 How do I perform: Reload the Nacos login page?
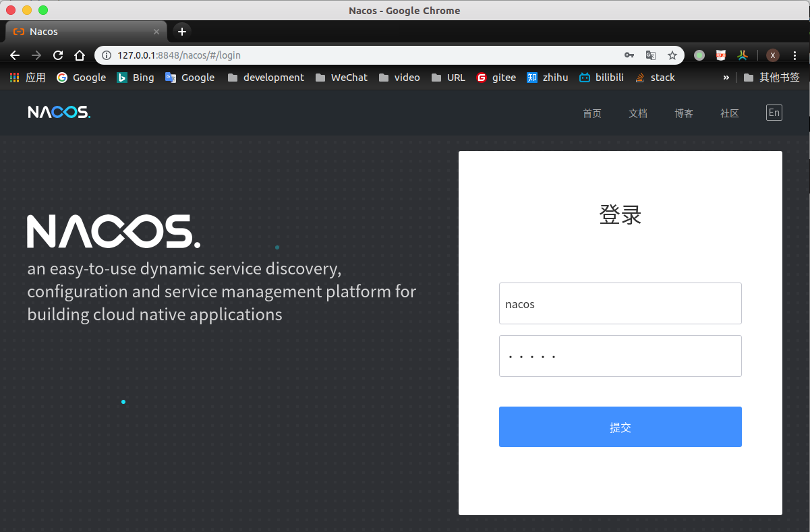point(58,55)
